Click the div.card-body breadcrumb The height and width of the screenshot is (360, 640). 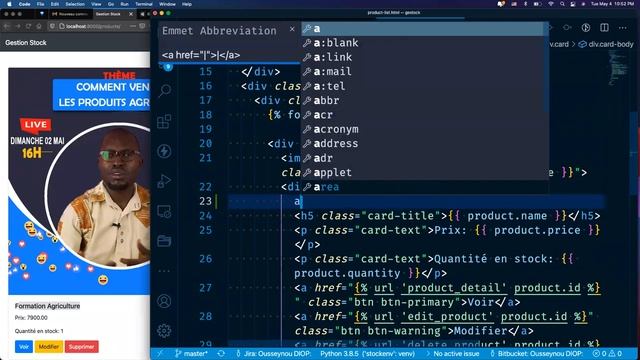tap(606, 44)
